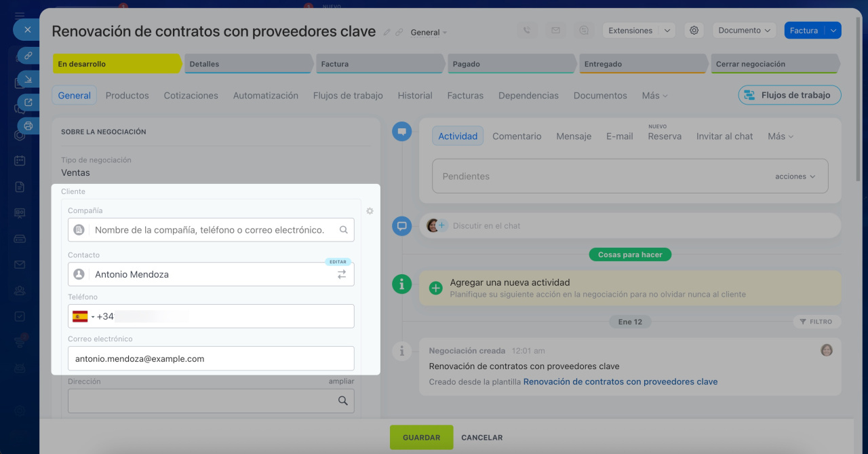The image size is (868, 454).
Task: Click the search icon in Dirección field
Action: [x=343, y=401]
